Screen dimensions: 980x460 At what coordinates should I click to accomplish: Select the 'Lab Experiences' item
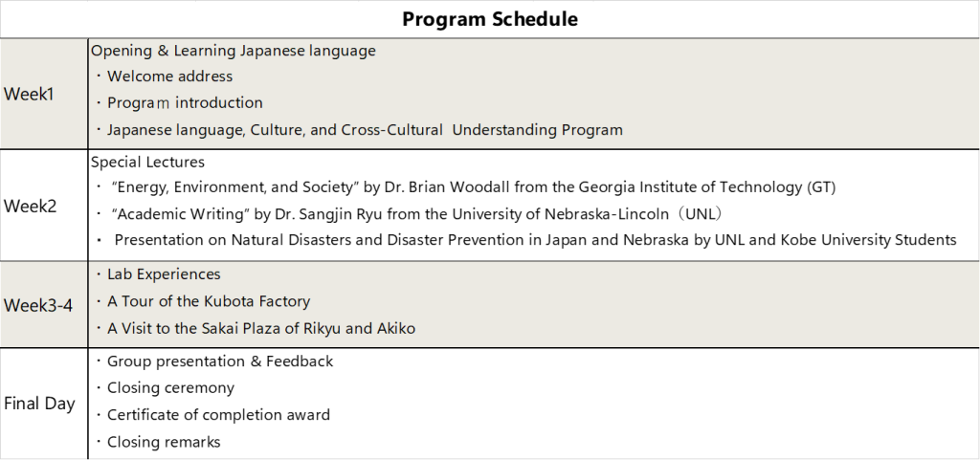point(164,274)
